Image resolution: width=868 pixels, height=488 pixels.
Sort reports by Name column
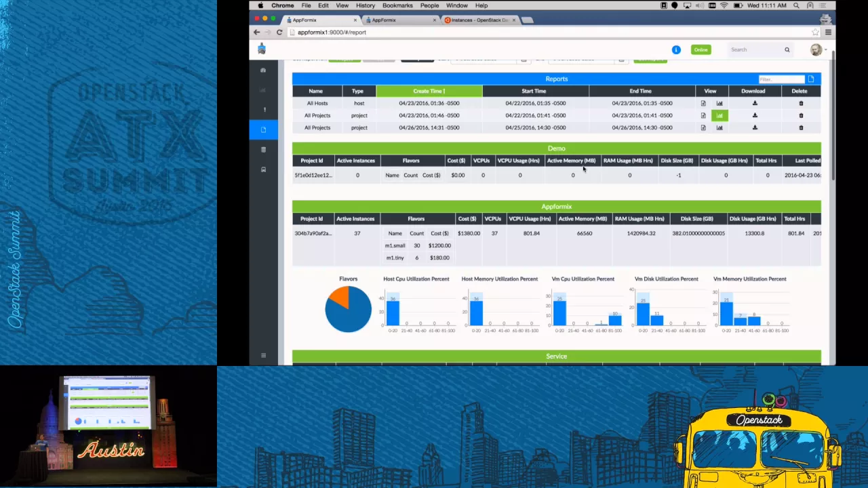pyautogui.click(x=316, y=91)
